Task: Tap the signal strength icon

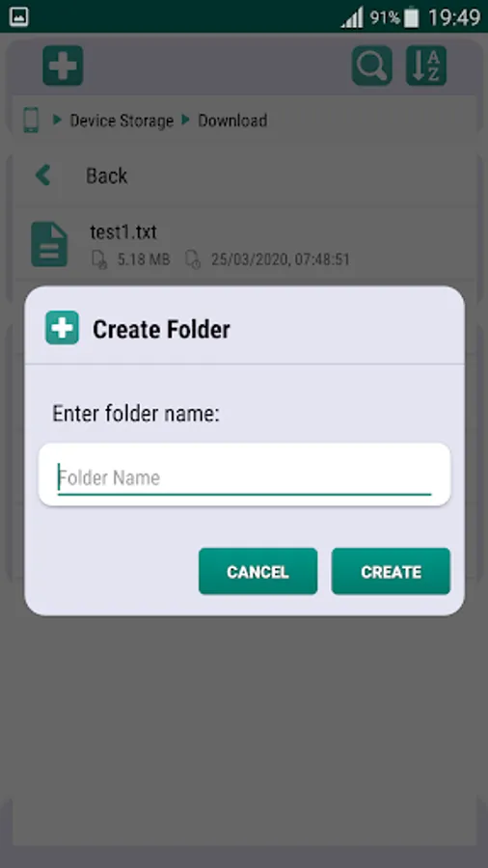Action: point(352,17)
